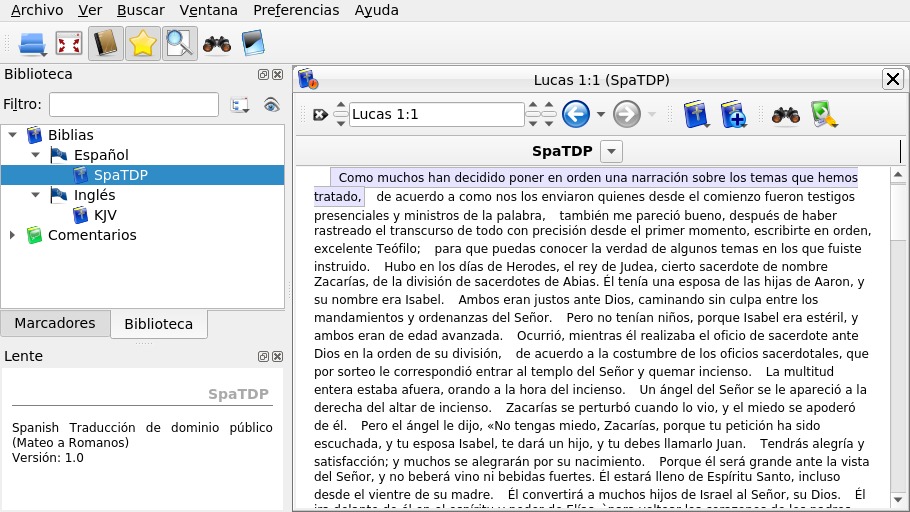Image resolution: width=910 pixels, height=512 pixels.
Task: Click binoculars search icon in main toolbar
Action: click(217, 43)
